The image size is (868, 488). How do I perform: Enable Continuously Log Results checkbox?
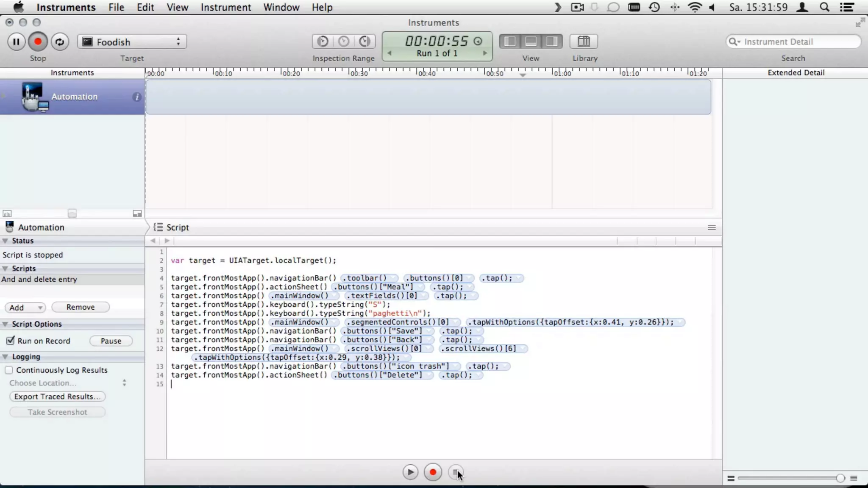[9, 370]
